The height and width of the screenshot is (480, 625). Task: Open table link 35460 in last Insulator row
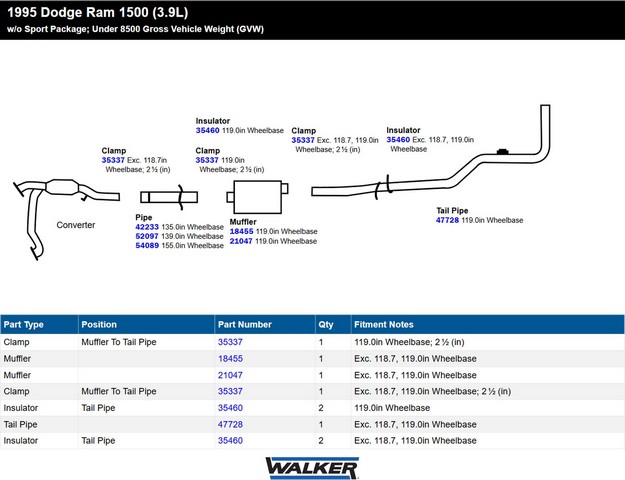230,441
